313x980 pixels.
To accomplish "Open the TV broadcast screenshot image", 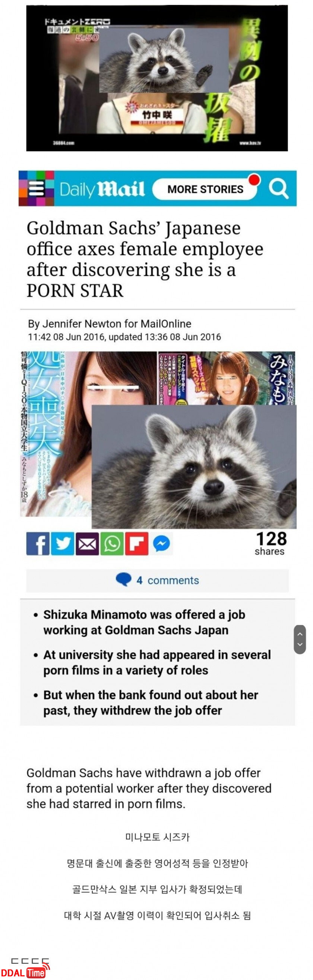I will (x=157, y=78).
